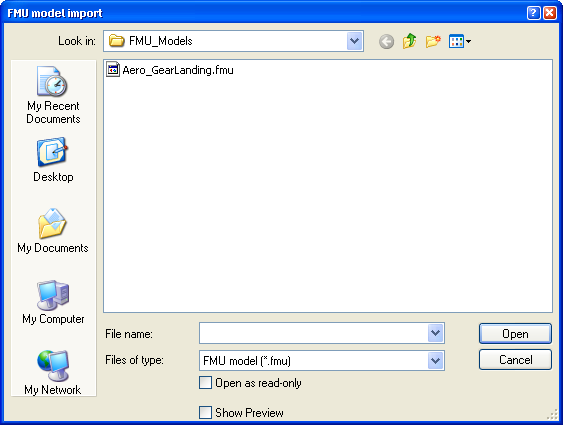Click the Open button
Screen dimensions: 563x425
pyautogui.click(x=515, y=333)
